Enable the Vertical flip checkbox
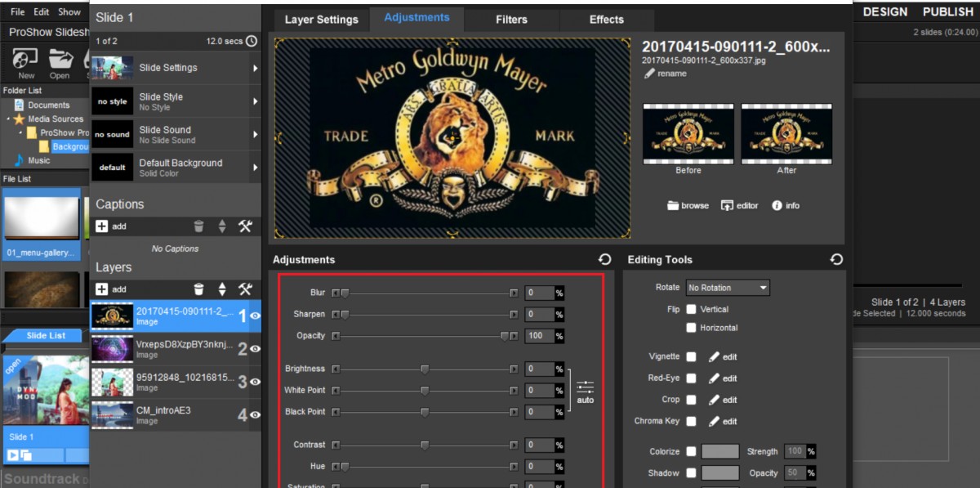 click(691, 309)
